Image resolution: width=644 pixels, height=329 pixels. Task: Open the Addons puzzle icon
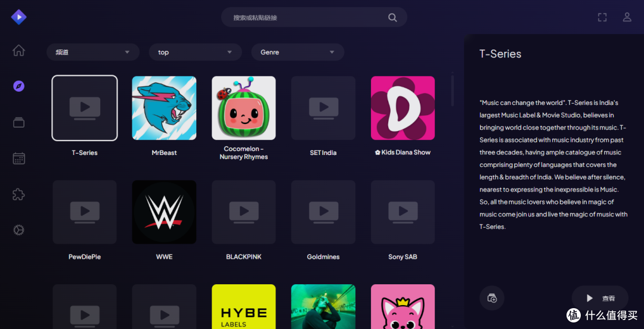coord(18,194)
